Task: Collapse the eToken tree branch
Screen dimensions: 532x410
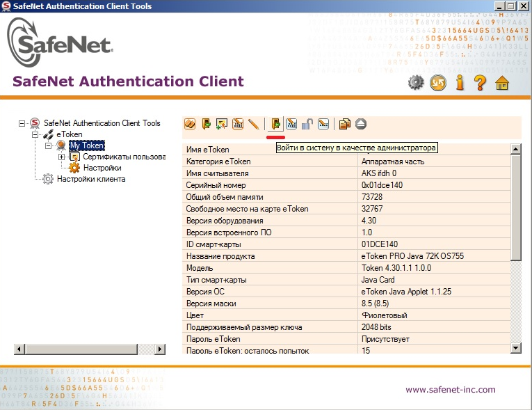Action: 35,134
